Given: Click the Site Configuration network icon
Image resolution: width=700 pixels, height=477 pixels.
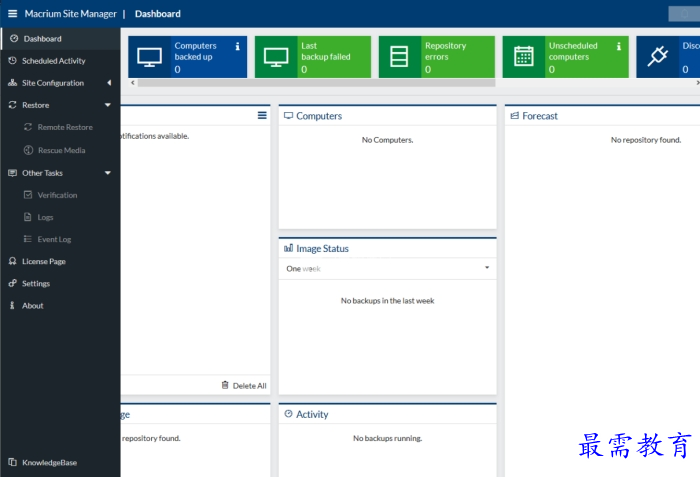Looking at the screenshot, I should [12, 83].
